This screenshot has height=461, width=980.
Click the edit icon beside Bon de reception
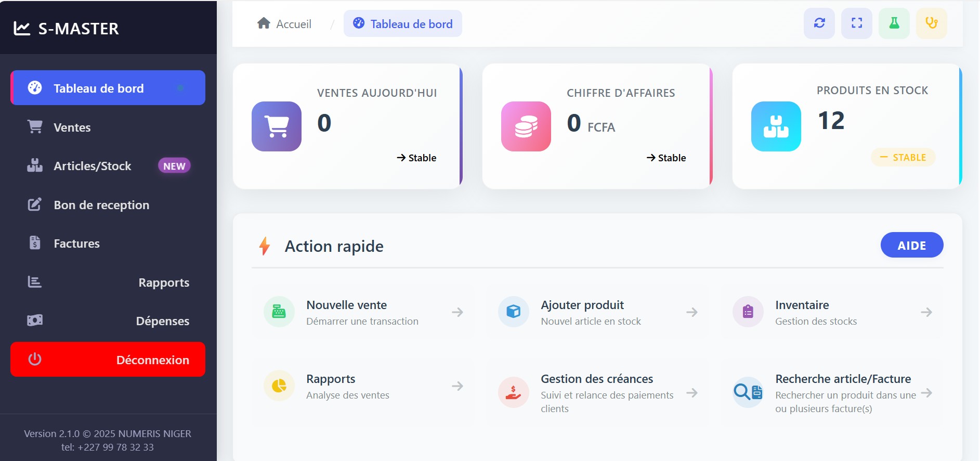tap(35, 204)
